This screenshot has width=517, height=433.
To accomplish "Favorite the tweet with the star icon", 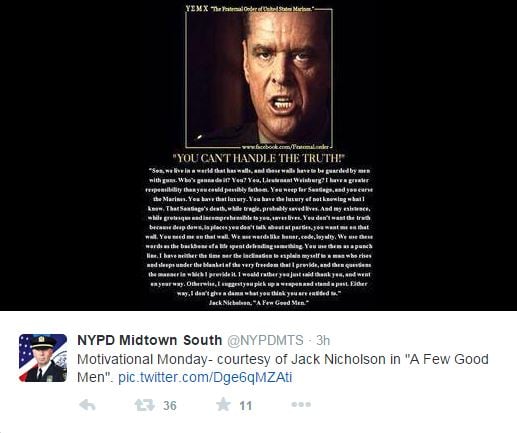I will 223,404.
